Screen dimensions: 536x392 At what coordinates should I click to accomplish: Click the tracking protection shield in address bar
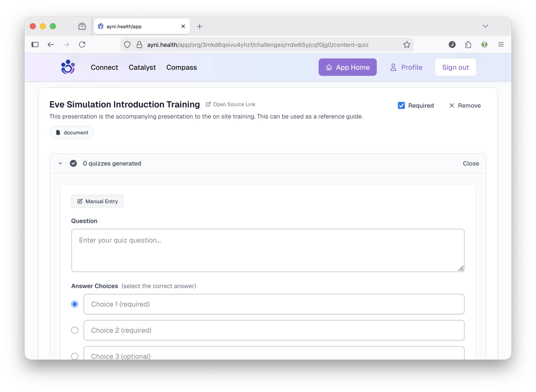point(127,44)
